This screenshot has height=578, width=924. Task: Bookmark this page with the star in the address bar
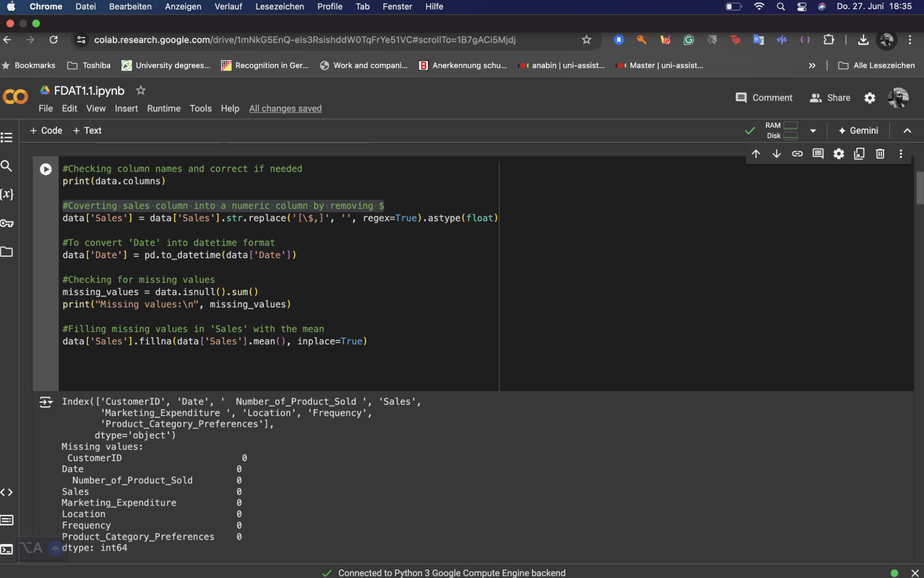click(586, 40)
